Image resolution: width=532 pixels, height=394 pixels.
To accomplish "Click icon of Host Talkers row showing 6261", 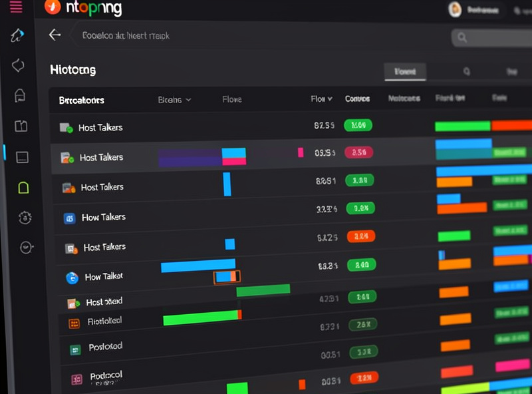I will tap(69, 188).
